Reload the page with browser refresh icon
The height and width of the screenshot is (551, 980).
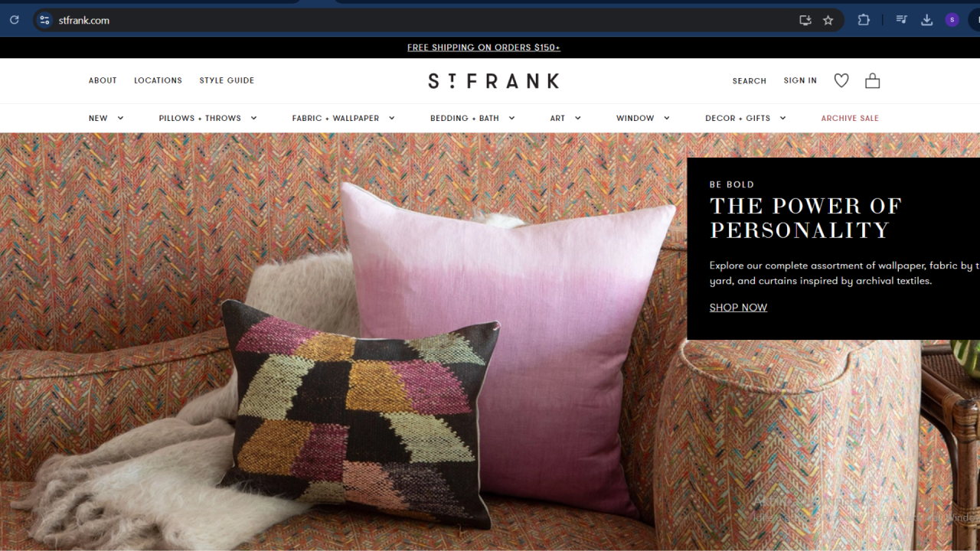tap(14, 20)
